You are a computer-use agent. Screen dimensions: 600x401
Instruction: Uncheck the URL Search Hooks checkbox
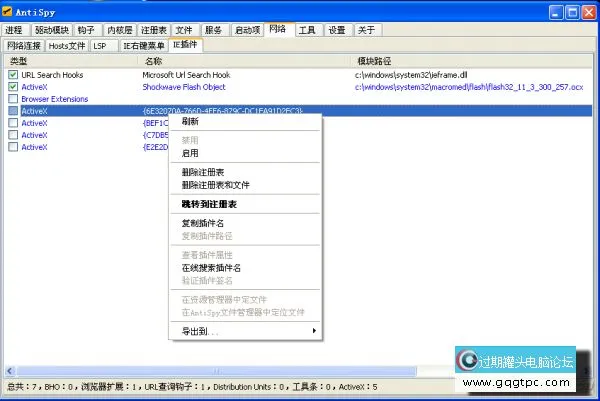tap(13, 75)
